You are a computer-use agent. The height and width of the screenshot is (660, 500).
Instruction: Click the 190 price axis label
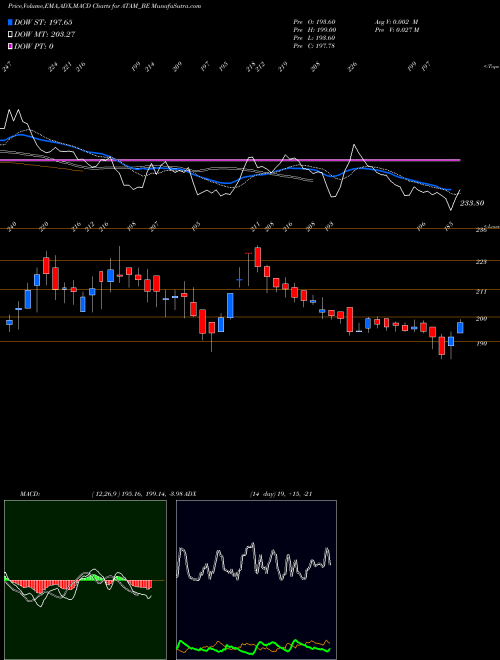point(481,343)
